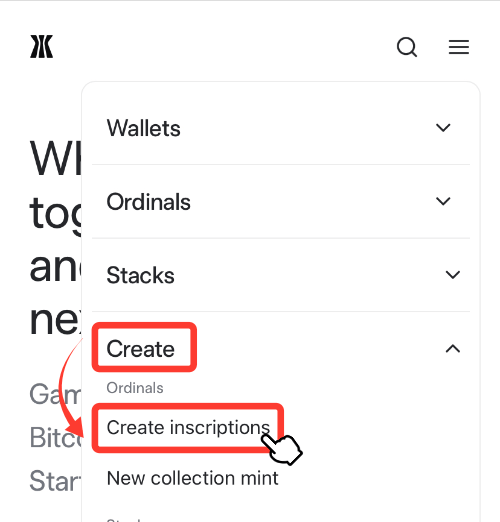Expand the Ordinals section chevron arrow
Screen dimensions: 500x522
(443, 201)
